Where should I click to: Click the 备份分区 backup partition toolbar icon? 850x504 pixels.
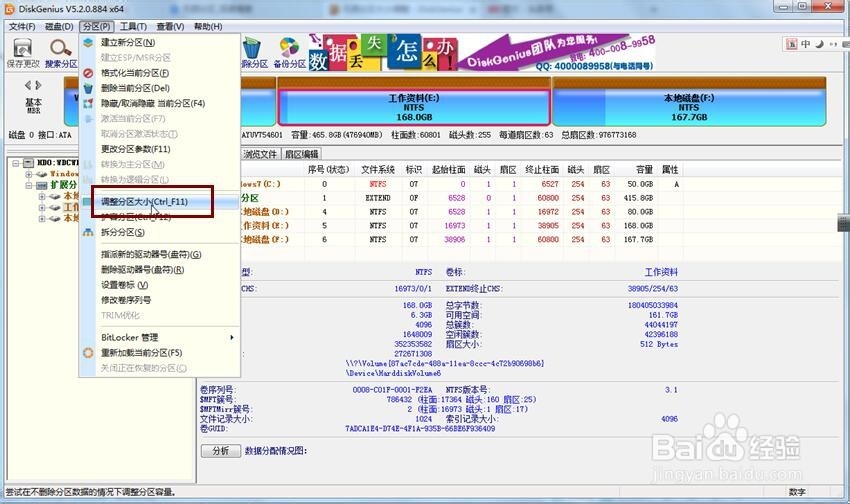(289, 49)
